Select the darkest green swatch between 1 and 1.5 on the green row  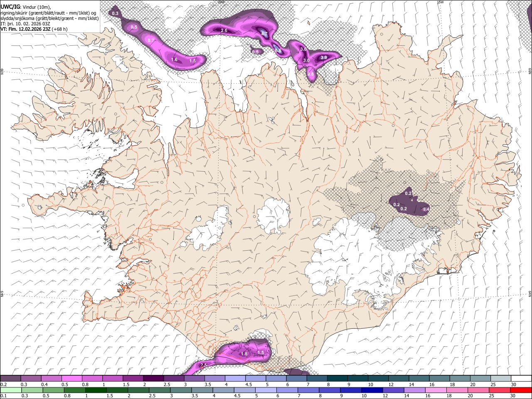coord(96,390)
